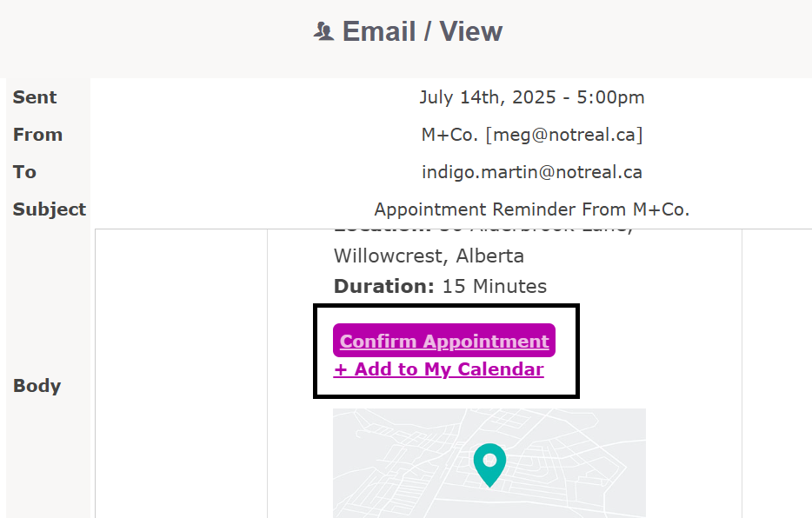Click the Appointment Reminder subject text
Viewport: 812px width, 518px height.
click(x=532, y=209)
